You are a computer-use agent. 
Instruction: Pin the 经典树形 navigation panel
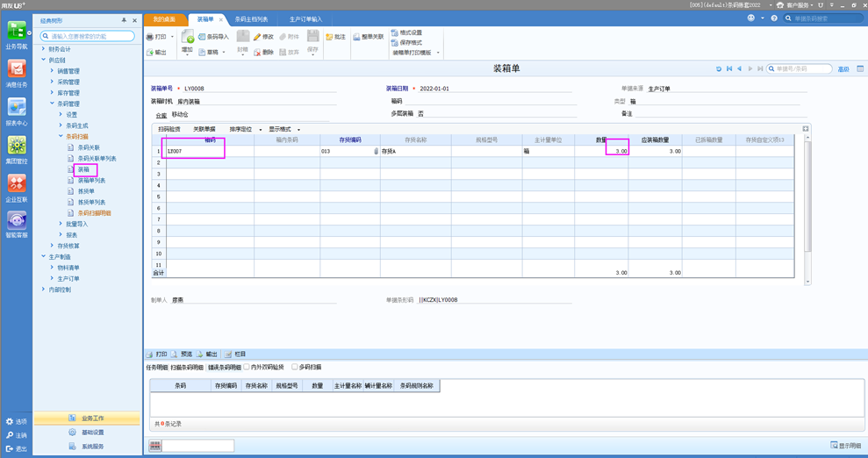[124, 20]
